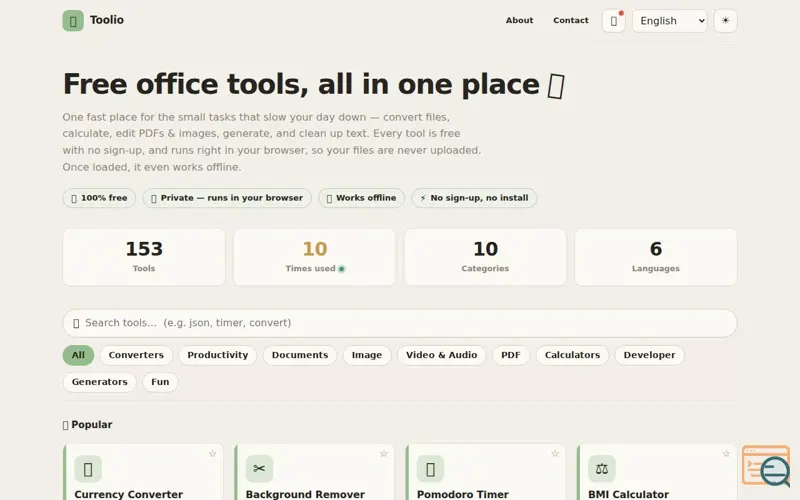Filter by Productivity category

coord(218,355)
